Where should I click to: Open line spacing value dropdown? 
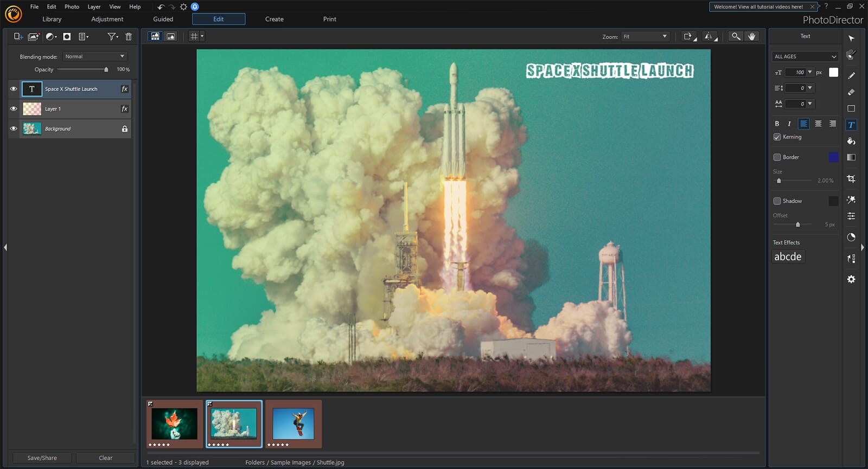pos(810,88)
